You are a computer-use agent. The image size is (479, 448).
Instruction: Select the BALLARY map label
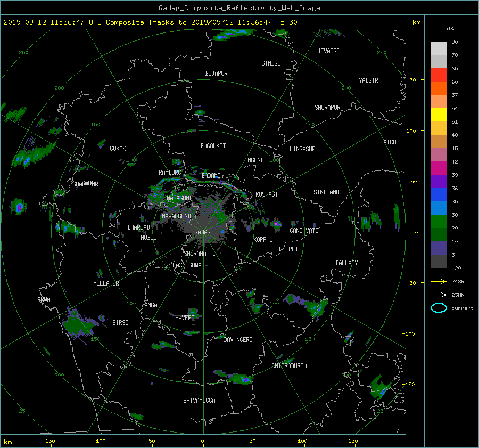coord(346,263)
